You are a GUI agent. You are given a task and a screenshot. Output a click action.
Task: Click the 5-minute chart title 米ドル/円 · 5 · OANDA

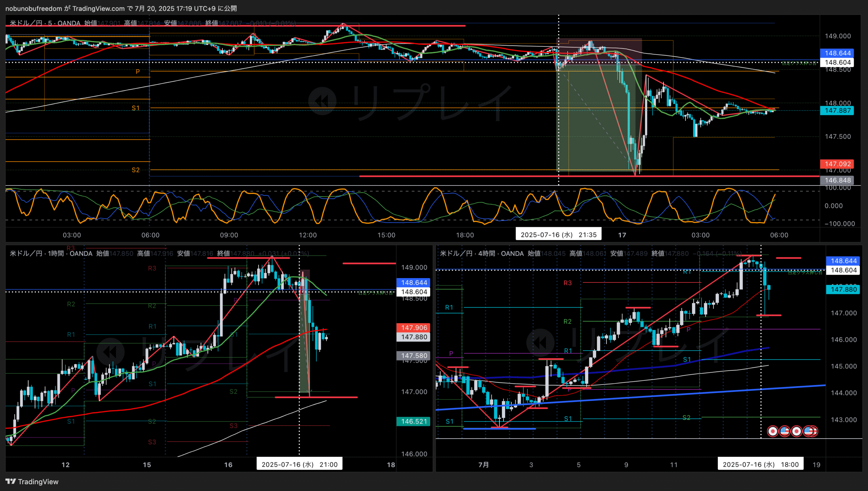45,23
